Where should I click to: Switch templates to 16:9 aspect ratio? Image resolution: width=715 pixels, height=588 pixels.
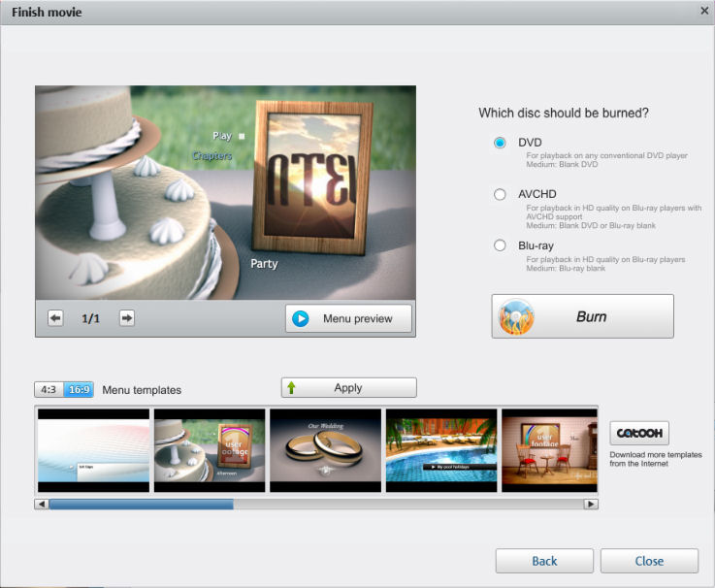click(79, 390)
